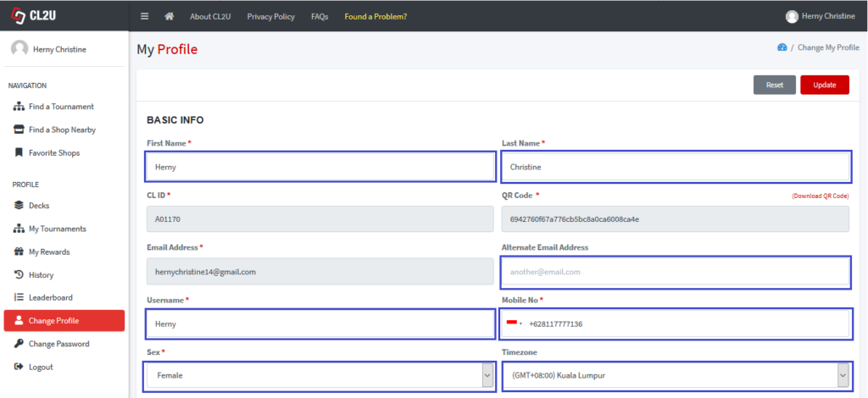Click the Logout arrow icon

[19, 367]
